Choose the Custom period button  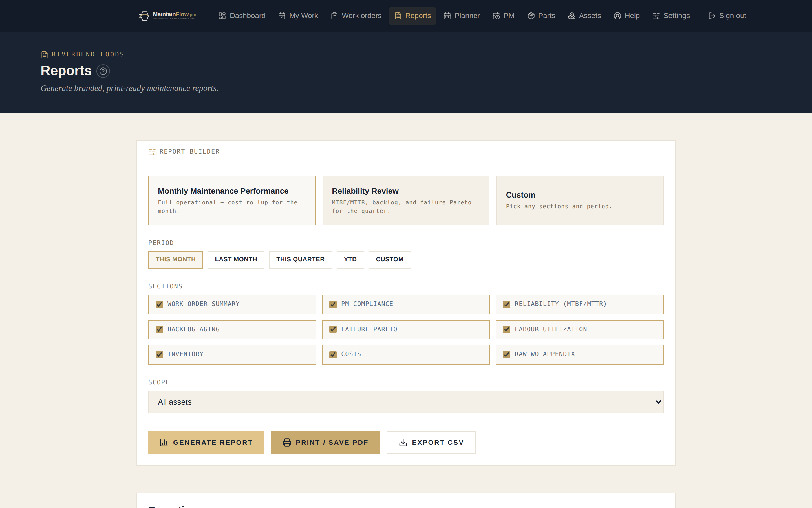390,259
